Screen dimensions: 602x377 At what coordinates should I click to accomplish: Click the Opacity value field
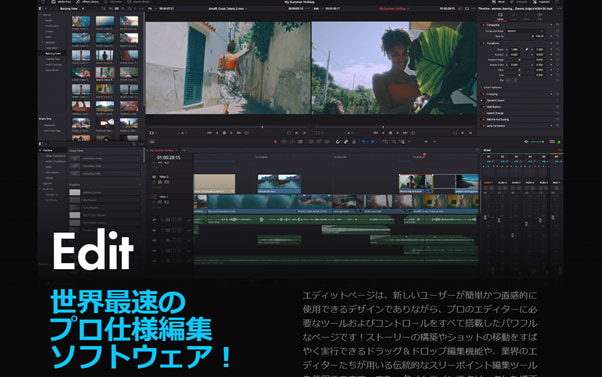click(x=540, y=36)
